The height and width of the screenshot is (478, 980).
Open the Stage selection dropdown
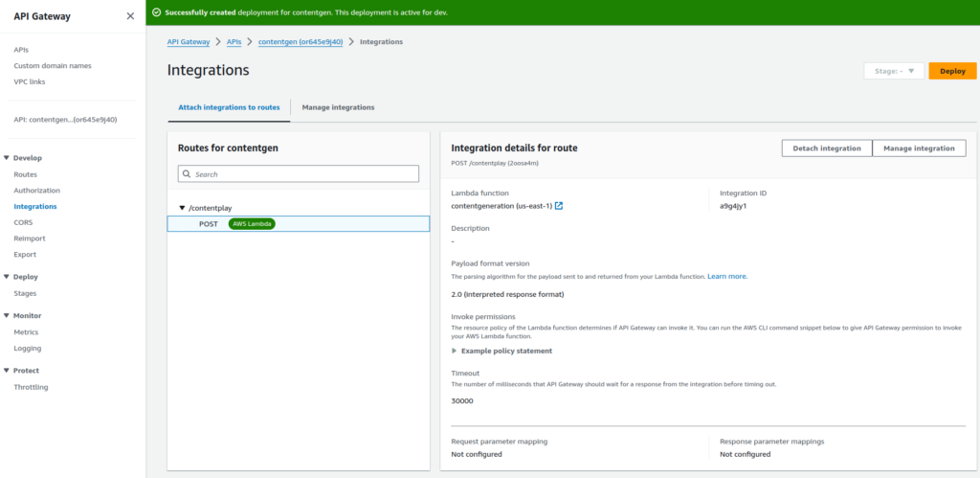click(894, 71)
